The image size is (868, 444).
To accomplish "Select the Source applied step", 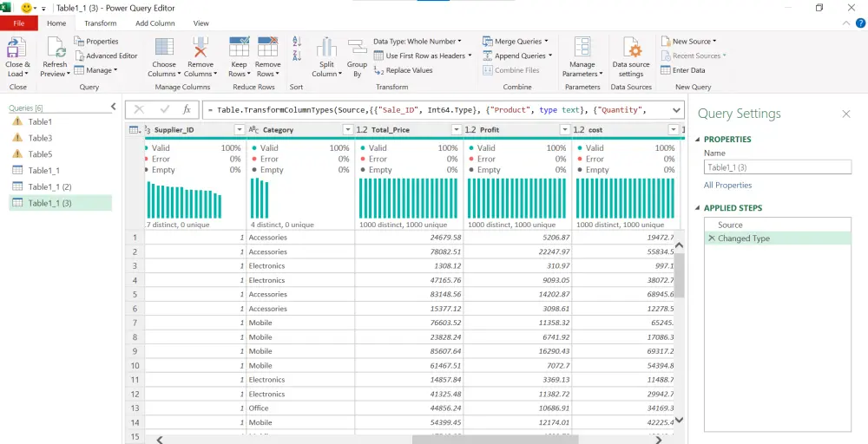I will [777, 225].
